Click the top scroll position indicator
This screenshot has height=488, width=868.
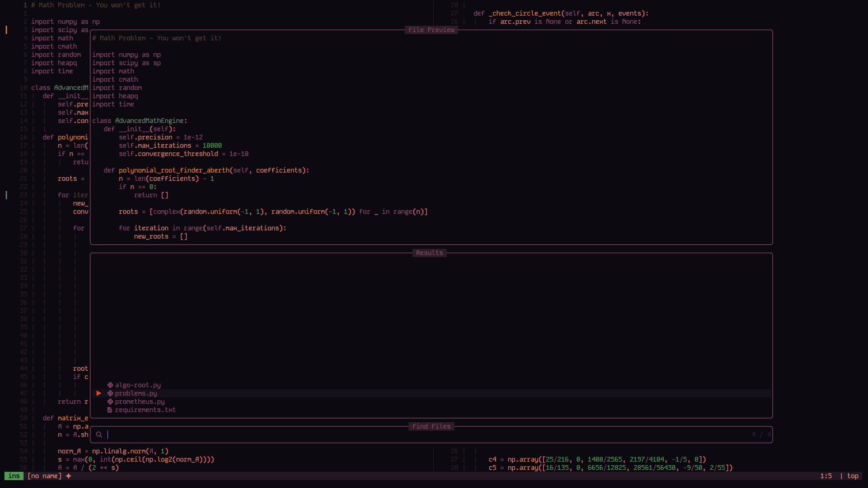pos(853,476)
